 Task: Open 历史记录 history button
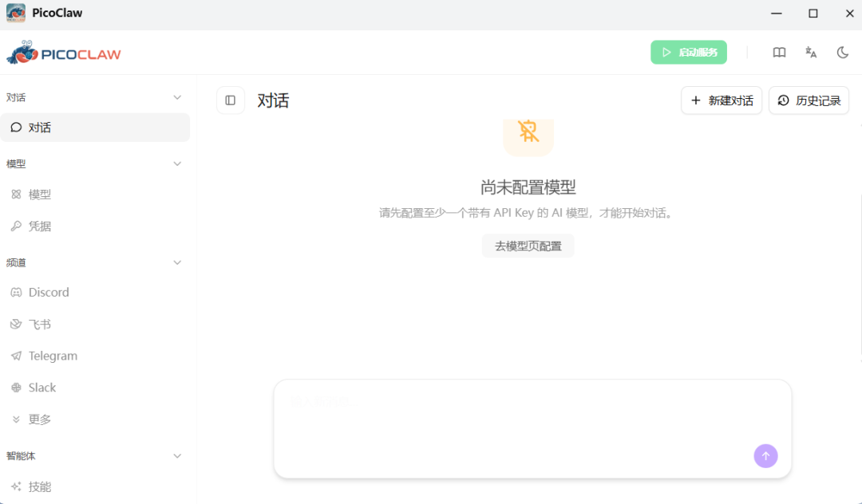[x=809, y=100]
